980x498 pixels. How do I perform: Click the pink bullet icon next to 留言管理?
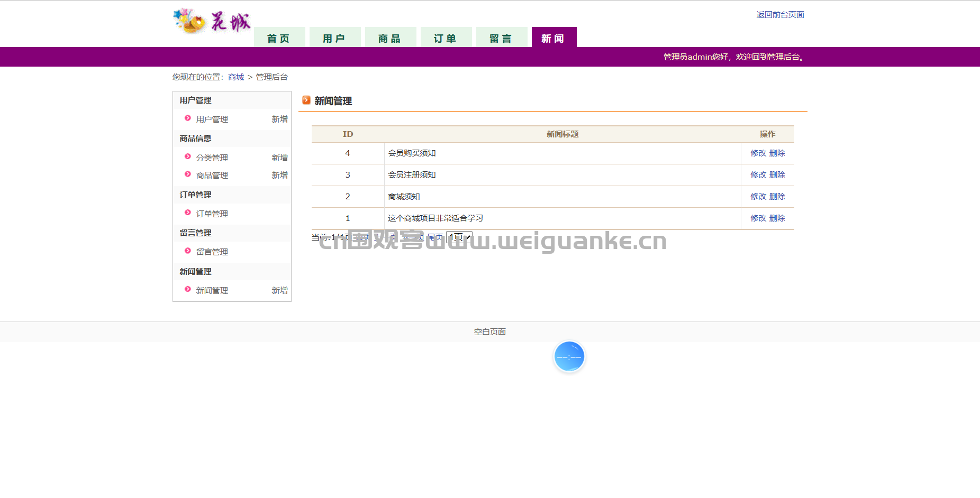point(187,251)
